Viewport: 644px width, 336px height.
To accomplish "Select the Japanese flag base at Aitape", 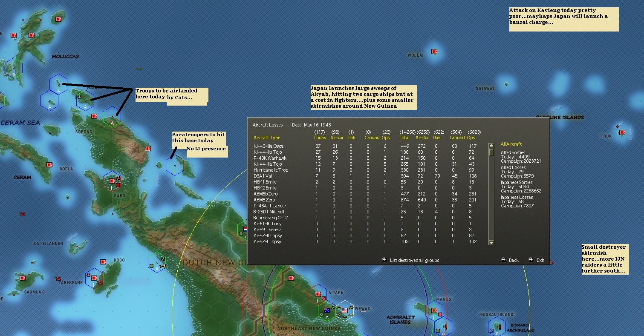I will pos(318,294).
